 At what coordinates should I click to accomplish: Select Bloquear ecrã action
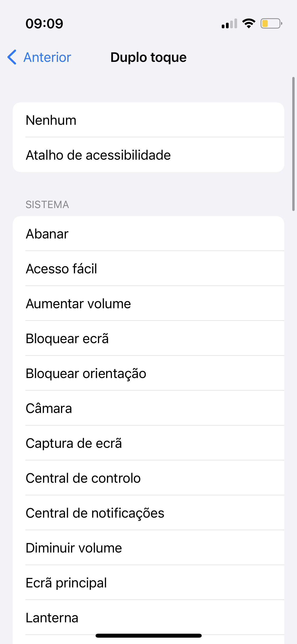(148, 338)
